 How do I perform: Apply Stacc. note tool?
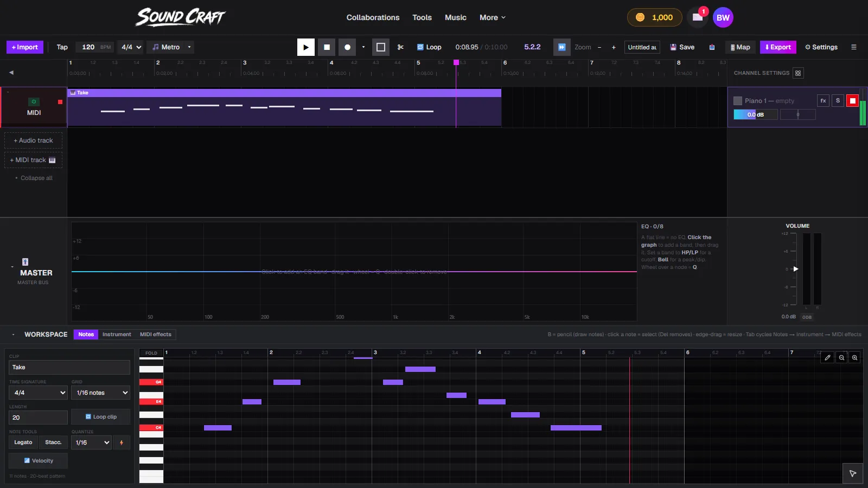(53, 442)
